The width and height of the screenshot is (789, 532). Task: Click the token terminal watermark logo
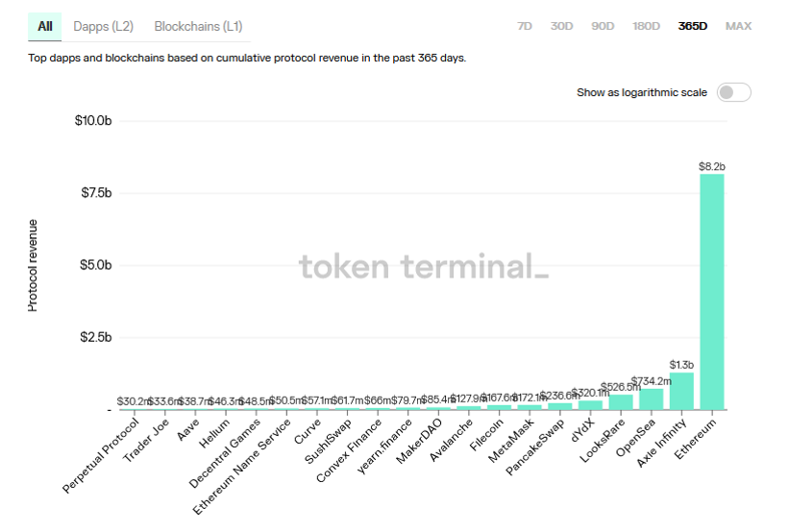[x=423, y=266]
